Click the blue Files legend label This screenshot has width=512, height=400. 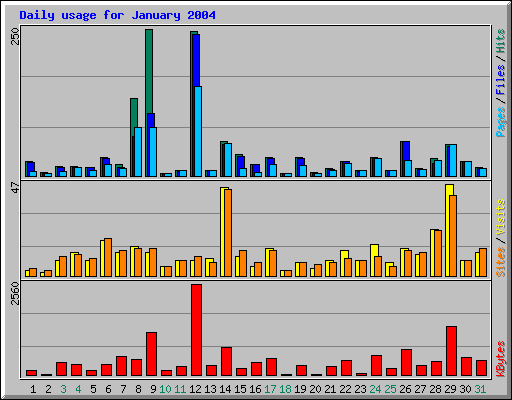[x=500, y=80]
